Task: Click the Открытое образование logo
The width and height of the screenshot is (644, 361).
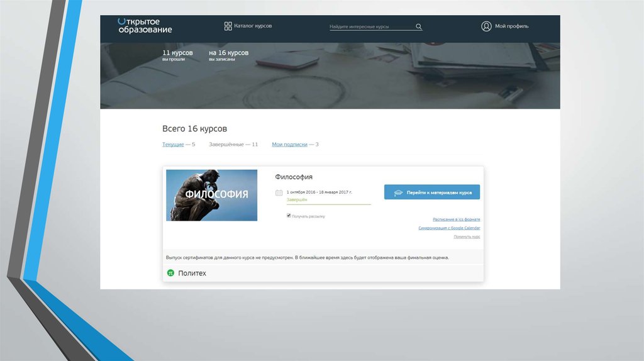Action: (144, 26)
